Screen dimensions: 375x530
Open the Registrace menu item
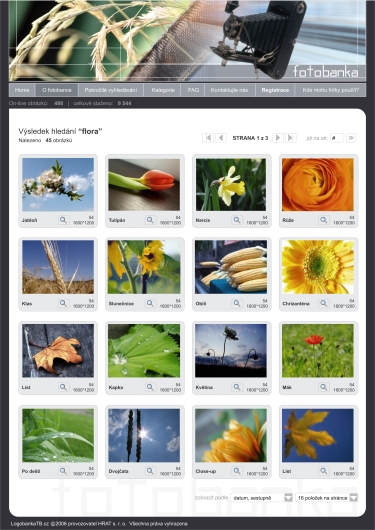[275, 90]
